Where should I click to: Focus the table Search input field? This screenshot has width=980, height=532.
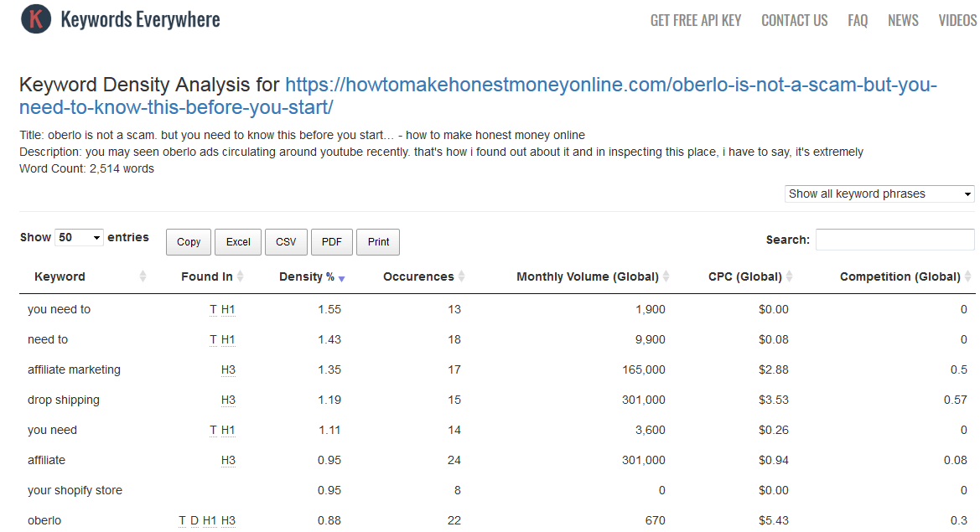[x=895, y=240]
